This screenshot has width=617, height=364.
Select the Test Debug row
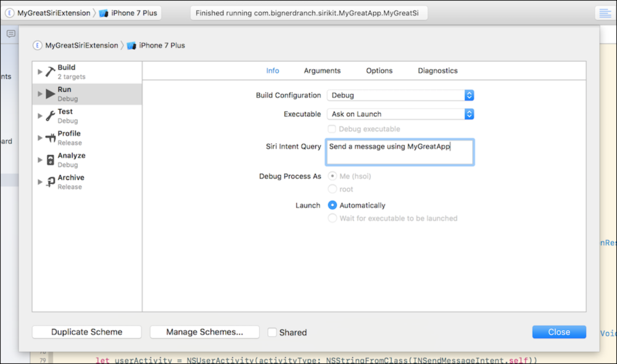87,116
